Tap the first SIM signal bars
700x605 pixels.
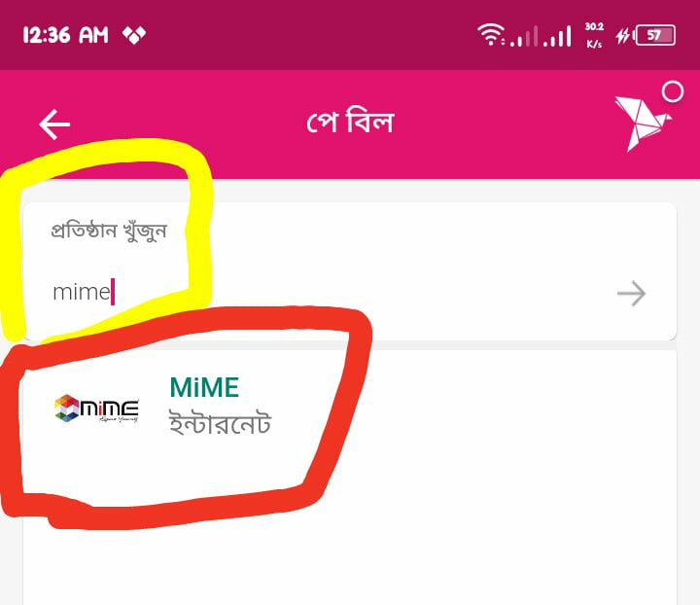tap(525, 36)
